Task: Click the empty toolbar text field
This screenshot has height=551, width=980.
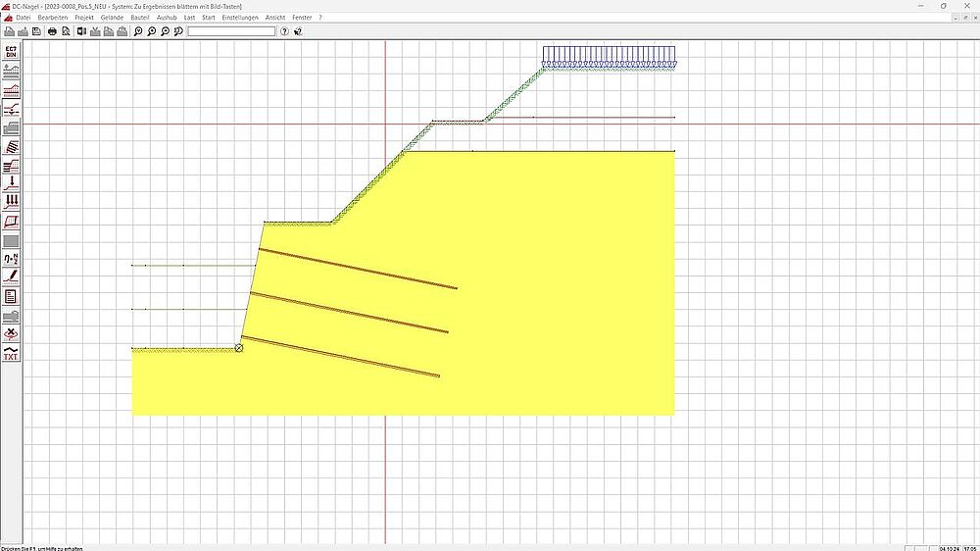Action: (x=231, y=31)
